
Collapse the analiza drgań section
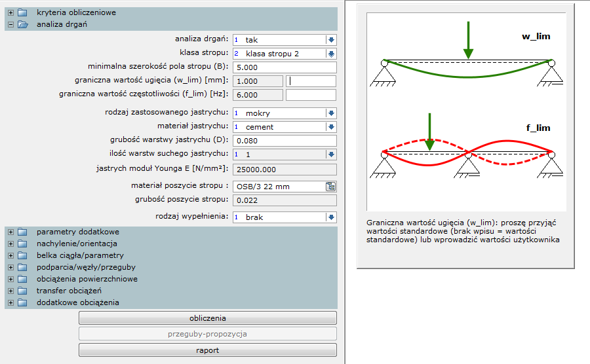[10, 24]
